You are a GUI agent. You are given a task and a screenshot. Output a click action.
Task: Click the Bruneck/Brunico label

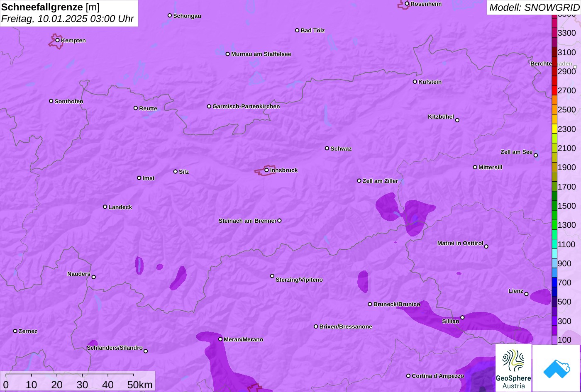pyautogui.click(x=397, y=304)
